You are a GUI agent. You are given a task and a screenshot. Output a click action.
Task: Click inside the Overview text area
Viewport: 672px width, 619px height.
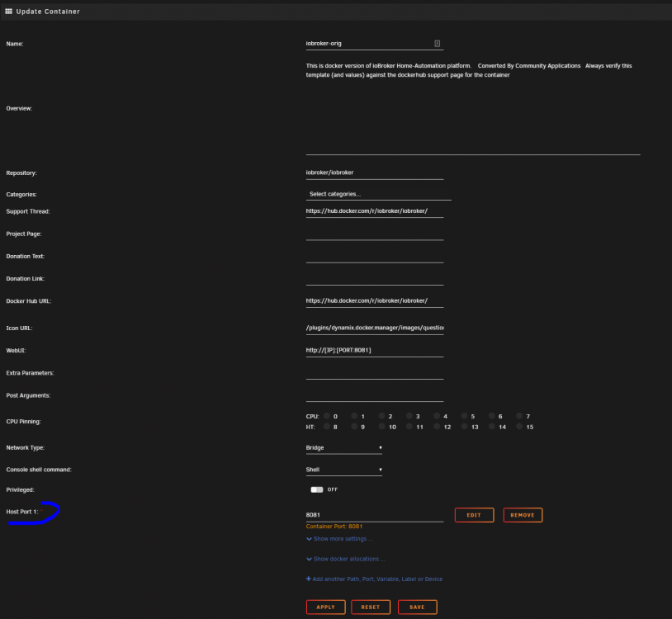click(x=473, y=107)
